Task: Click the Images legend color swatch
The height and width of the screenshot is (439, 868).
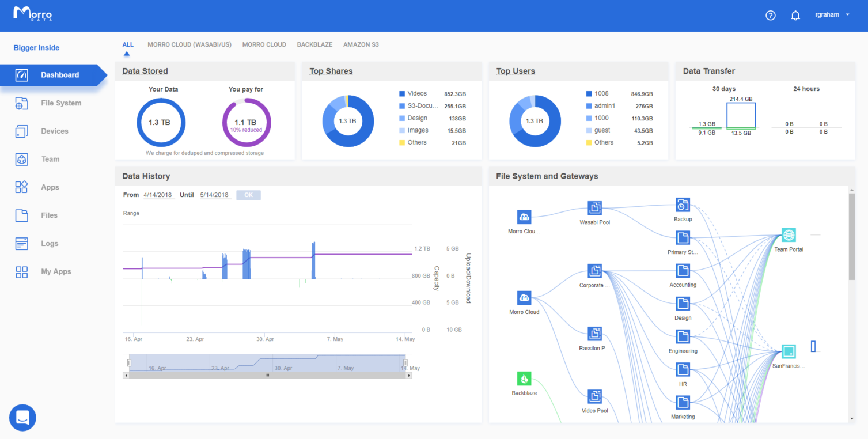Action: 402,130
